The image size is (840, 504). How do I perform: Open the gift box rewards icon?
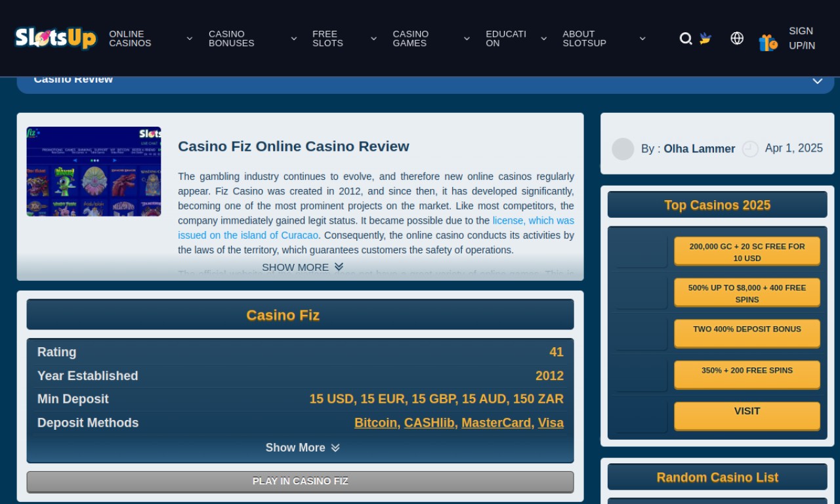[768, 42]
